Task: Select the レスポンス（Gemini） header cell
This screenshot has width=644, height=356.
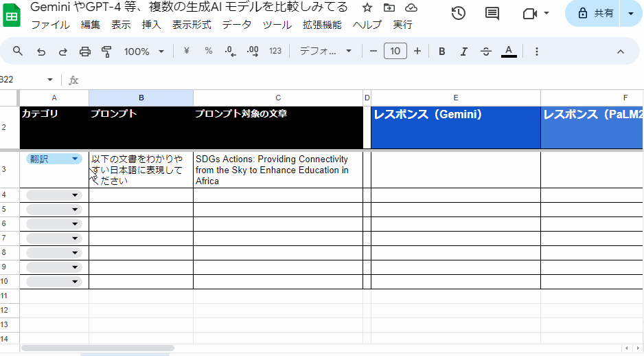Action: [456, 127]
